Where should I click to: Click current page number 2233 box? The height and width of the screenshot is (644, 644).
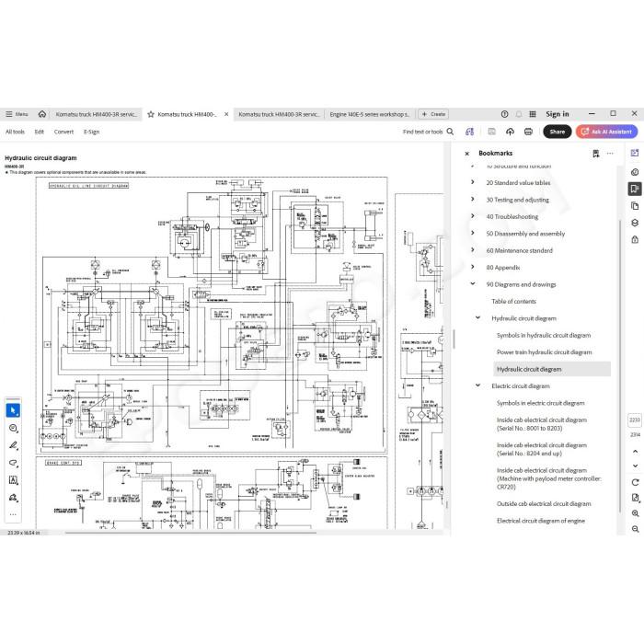[635, 420]
